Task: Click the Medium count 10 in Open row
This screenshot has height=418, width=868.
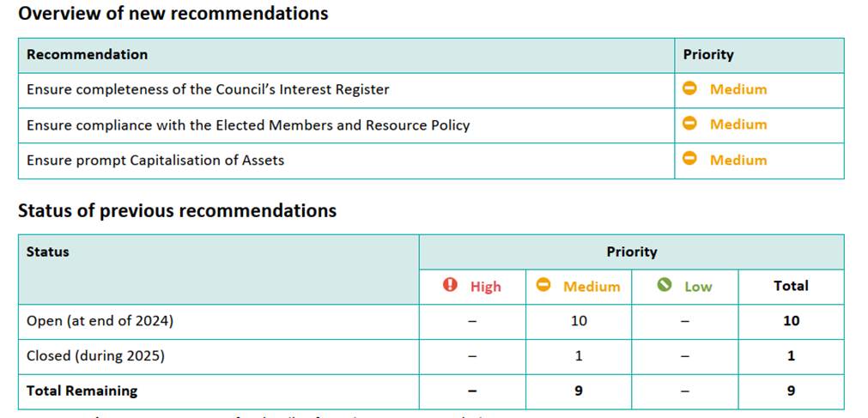Action: pos(579,320)
